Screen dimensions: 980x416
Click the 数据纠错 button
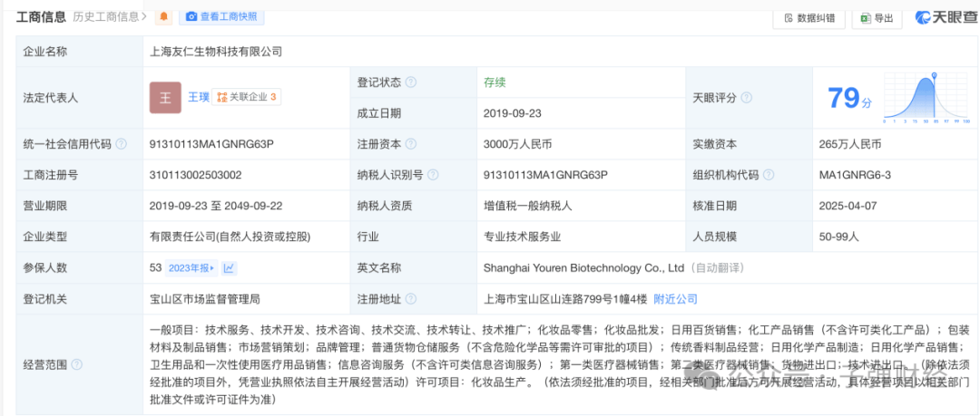pyautogui.click(x=808, y=17)
